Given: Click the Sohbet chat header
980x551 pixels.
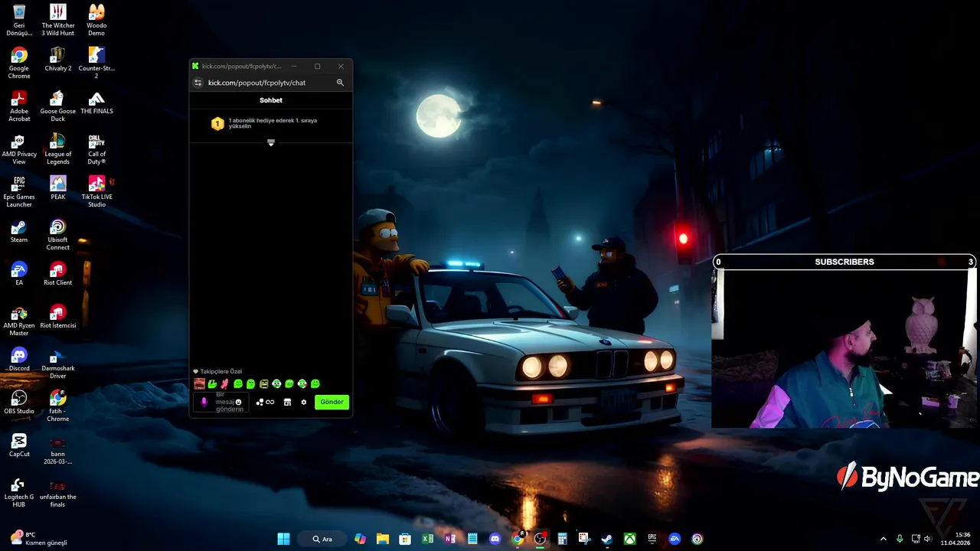Looking at the screenshot, I should 271,100.
